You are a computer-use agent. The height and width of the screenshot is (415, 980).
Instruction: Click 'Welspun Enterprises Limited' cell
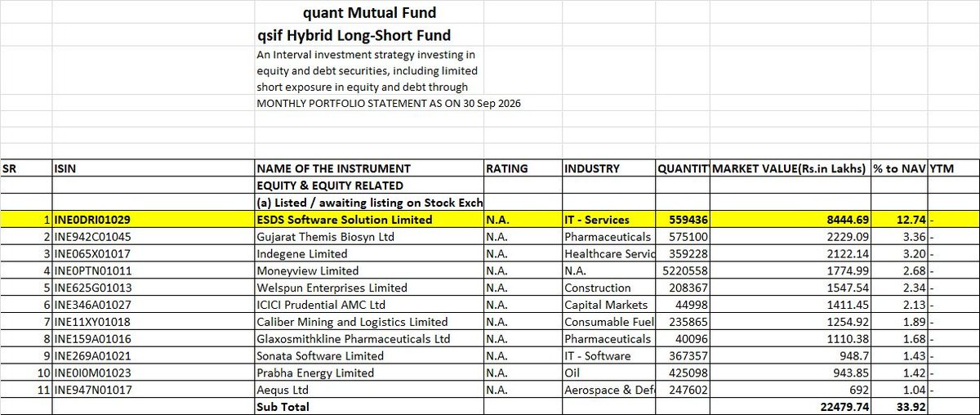pyautogui.click(x=369, y=288)
